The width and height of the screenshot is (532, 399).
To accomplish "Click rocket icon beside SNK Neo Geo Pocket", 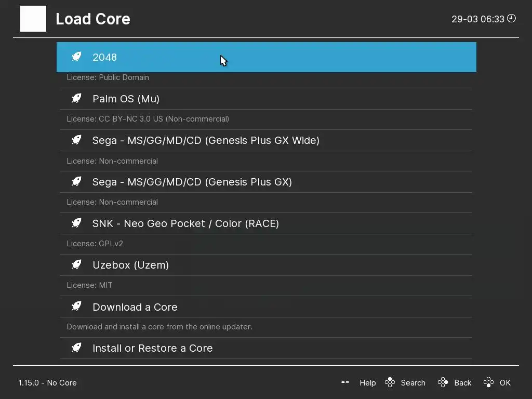I will pyautogui.click(x=76, y=223).
